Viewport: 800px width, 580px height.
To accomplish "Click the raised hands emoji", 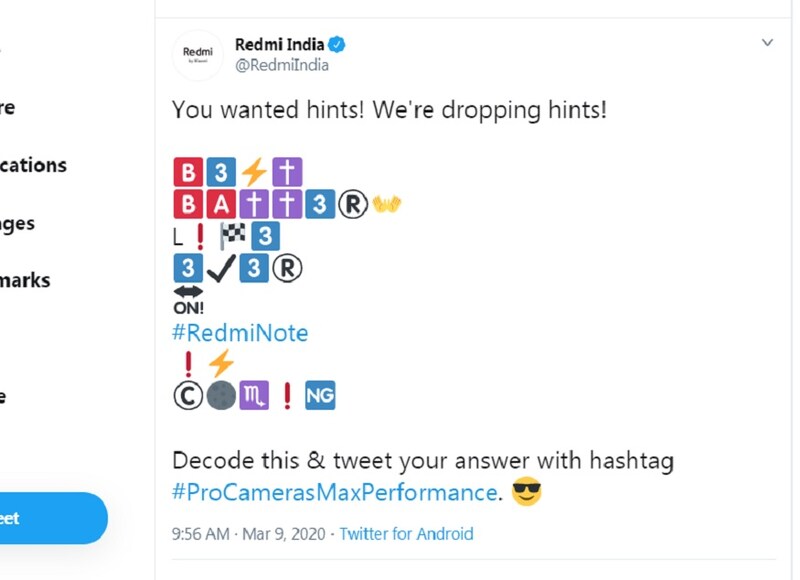I will (386, 204).
